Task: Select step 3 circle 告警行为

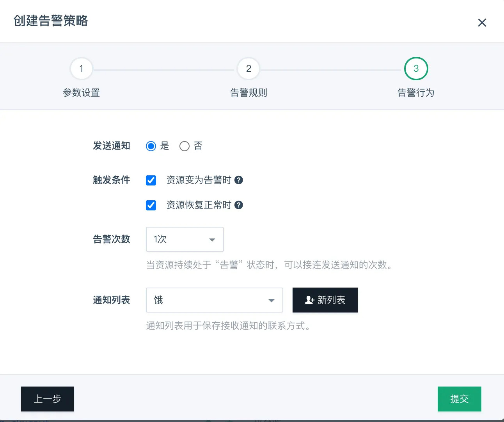Action: click(x=416, y=69)
